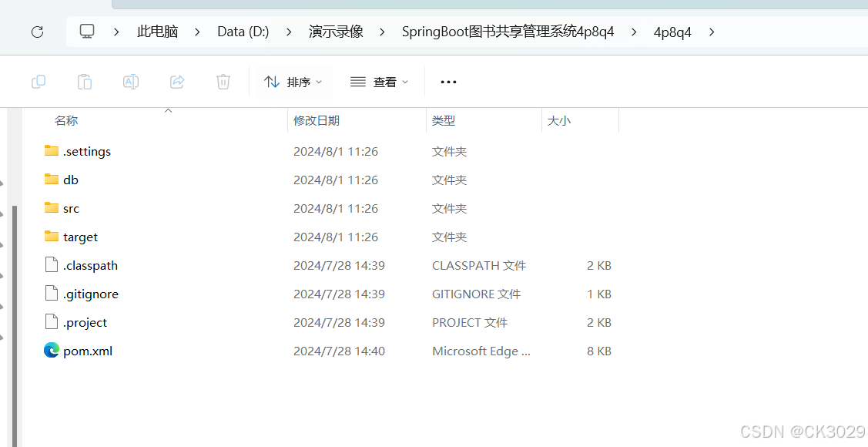Click the 1 KB size of .gitignore
Image resolution: width=868 pixels, height=447 pixels.
pyautogui.click(x=599, y=294)
